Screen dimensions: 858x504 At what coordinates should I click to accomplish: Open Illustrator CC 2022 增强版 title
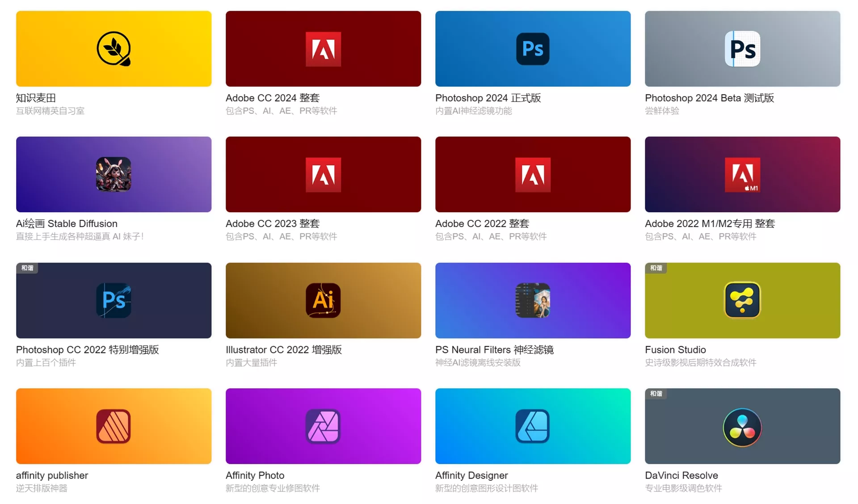pyautogui.click(x=284, y=349)
